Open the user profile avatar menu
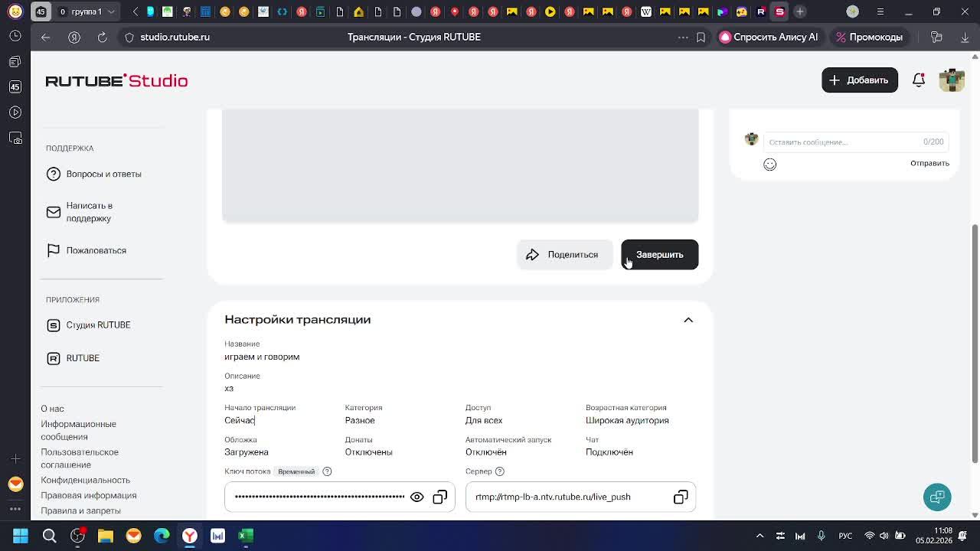 952,80
